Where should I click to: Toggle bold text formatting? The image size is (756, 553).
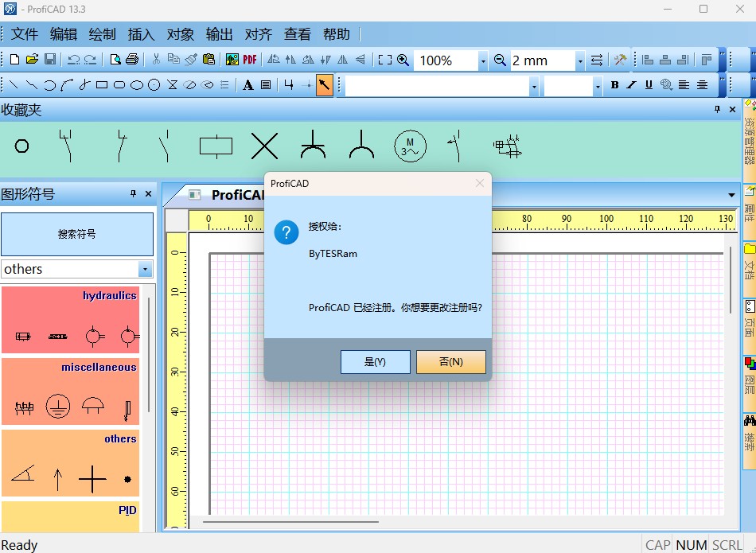(x=614, y=85)
